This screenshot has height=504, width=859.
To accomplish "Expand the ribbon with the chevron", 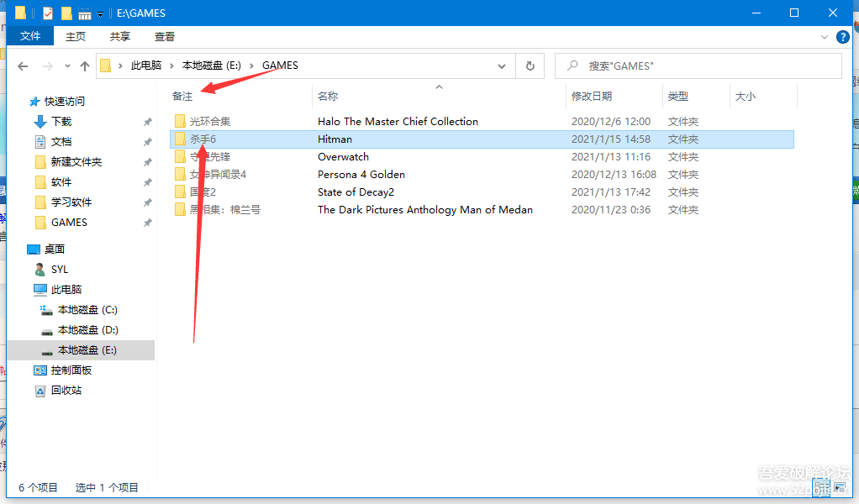I will coord(824,37).
